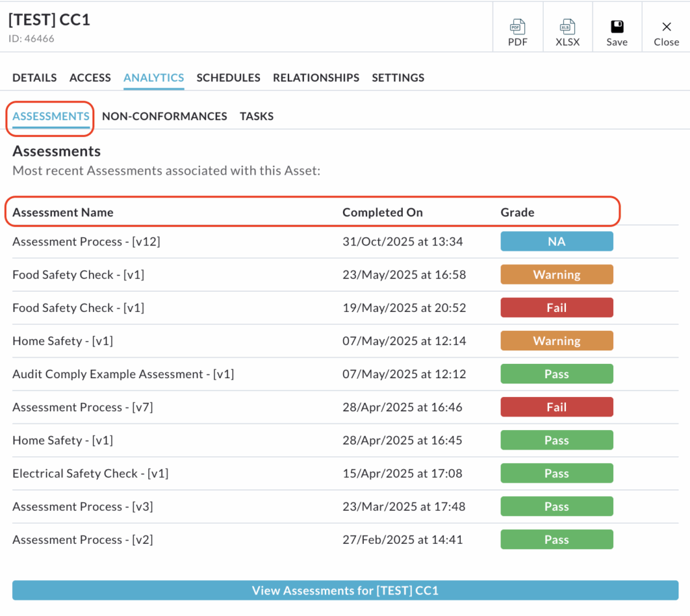The height and width of the screenshot is (616, 690).
Task: Open Assessment Process v12 row
Action: point(86,241)
